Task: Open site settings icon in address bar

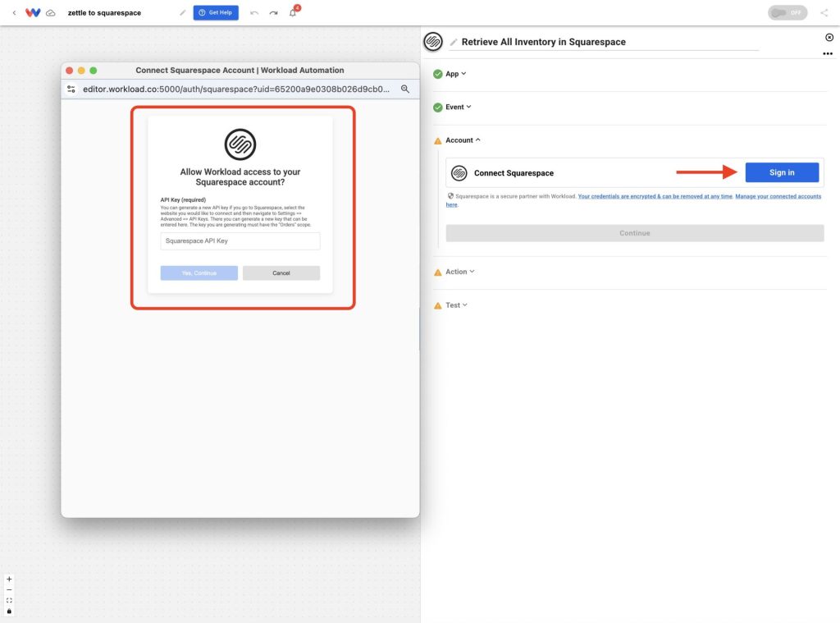Action: 71,89
